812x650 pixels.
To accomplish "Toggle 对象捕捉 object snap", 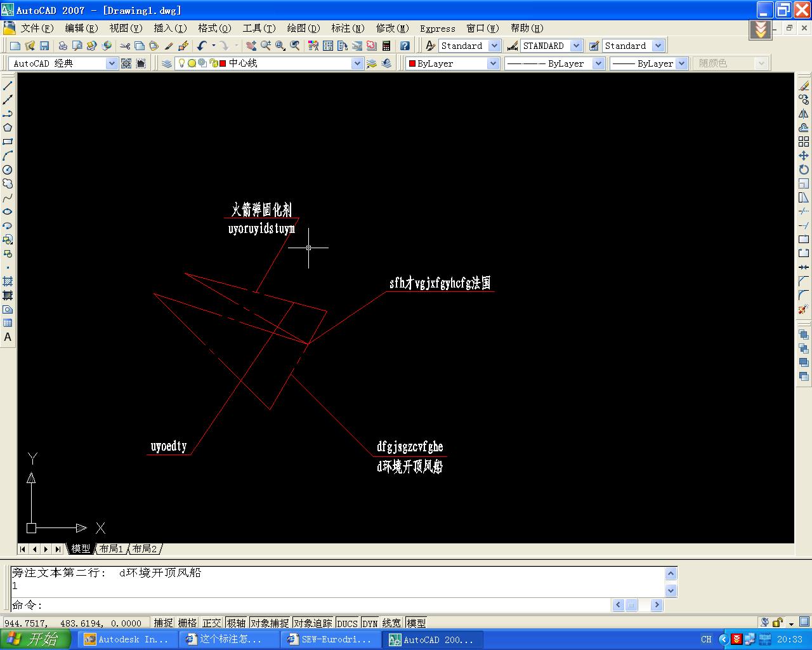I will pyautogui.click(x=270, y=623).
